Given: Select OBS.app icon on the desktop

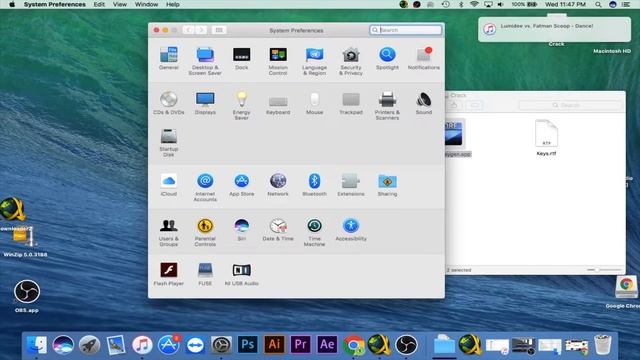Looking at the screenshot, I should point(27,296).
